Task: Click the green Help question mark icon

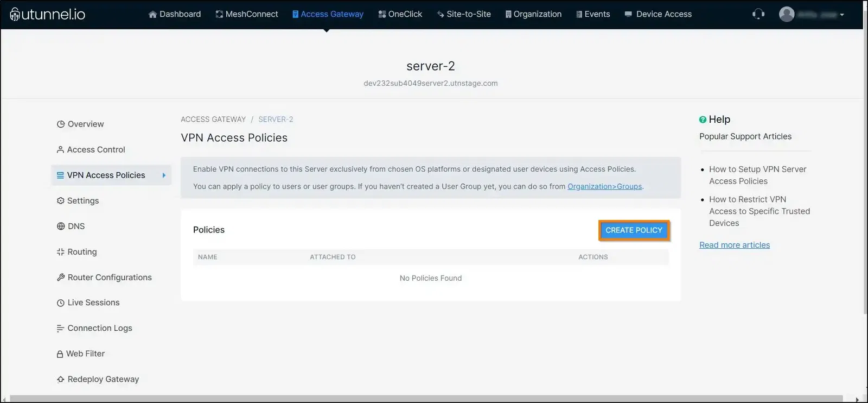Action: click(x=703, y=119)
